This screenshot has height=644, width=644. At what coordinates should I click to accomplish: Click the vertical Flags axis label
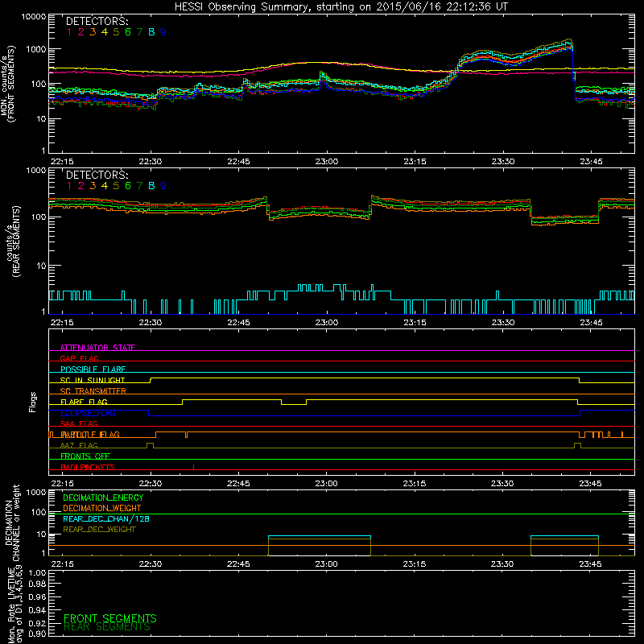click(x=32, y=402)
